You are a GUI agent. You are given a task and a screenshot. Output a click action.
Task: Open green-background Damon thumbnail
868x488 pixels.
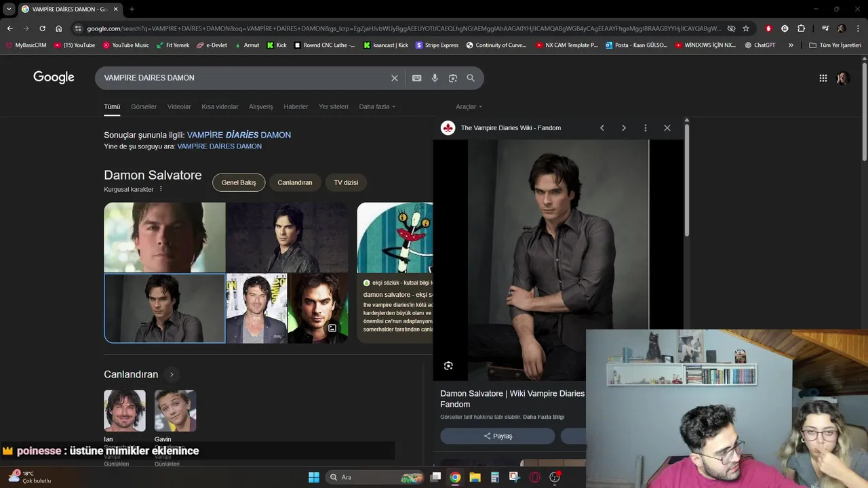[x=318, y=308]
